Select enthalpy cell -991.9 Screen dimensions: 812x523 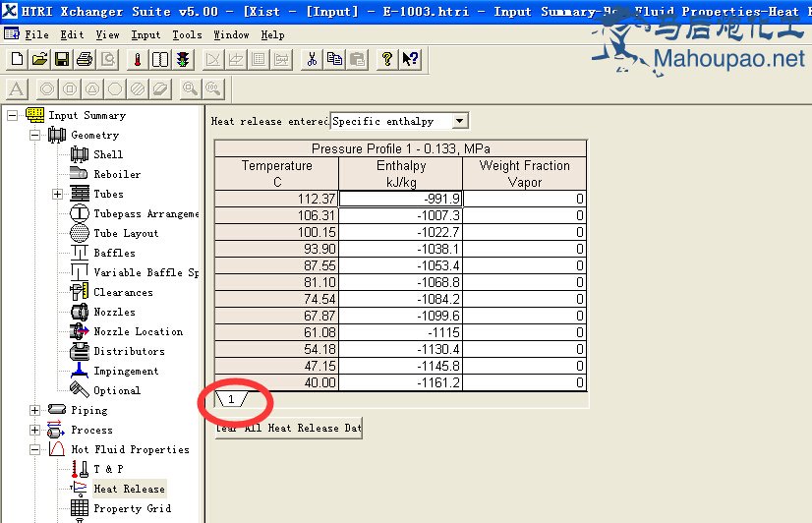pos(401,199)
